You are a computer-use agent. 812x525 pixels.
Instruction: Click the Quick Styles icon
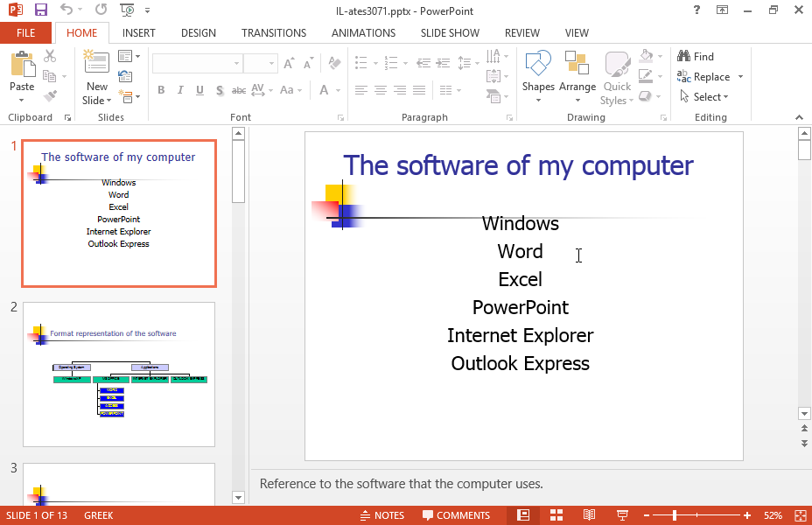pos(617,65)
